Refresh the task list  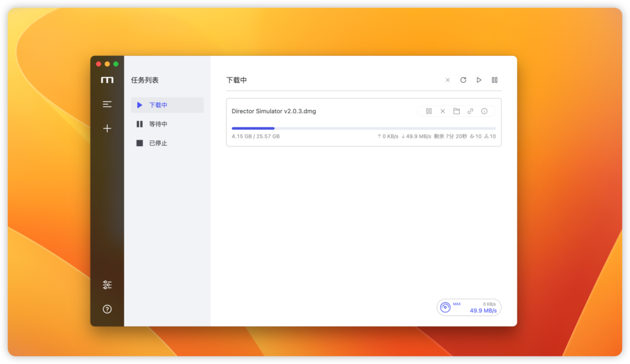pyautogui.click(x=463, y=80)
